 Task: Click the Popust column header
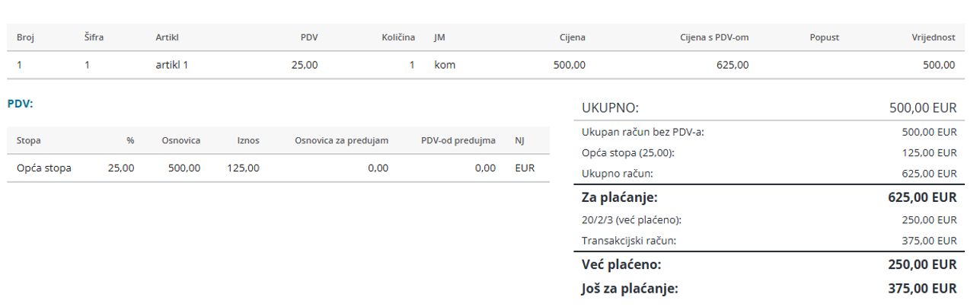pyautogui.click(x=824, y=37)
